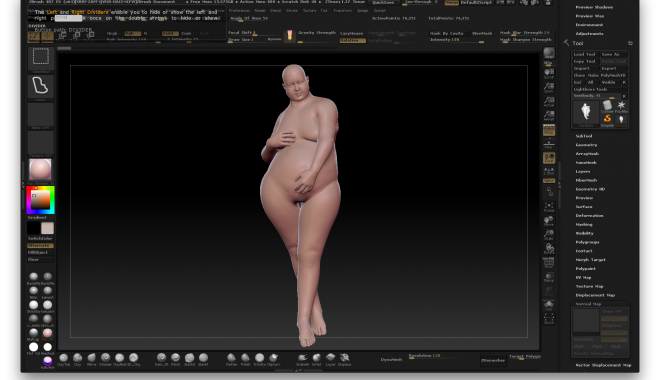The image size is (660, 380).
Task: Expand the Morph Target palette section
Action: (x=591, y=260)
